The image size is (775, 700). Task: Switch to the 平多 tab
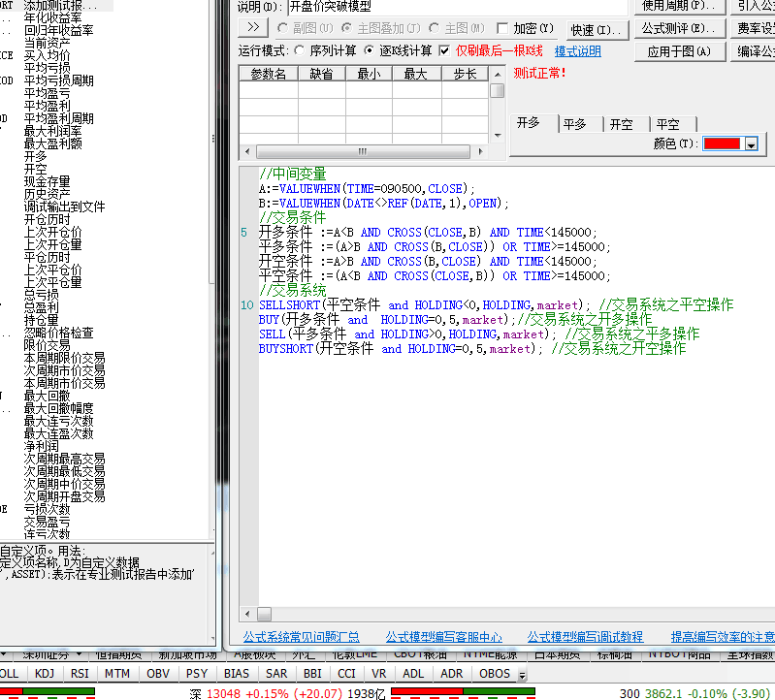click(x=575, y=124)
